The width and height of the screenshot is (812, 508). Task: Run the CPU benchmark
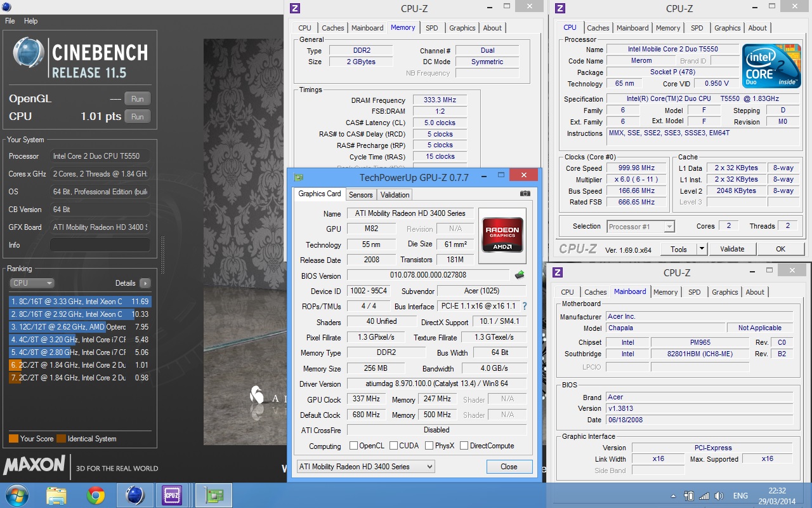138,116
